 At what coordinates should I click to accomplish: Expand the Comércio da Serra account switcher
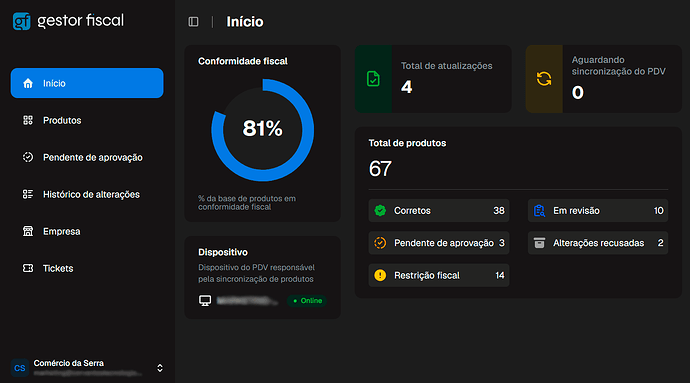click(x=160, y=368)
